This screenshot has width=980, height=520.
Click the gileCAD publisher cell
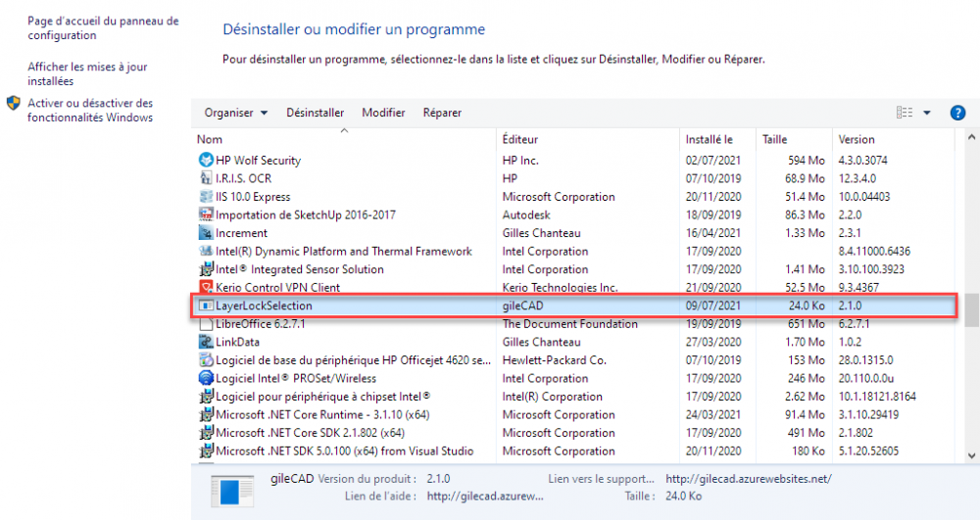click(x=523, y=306)
